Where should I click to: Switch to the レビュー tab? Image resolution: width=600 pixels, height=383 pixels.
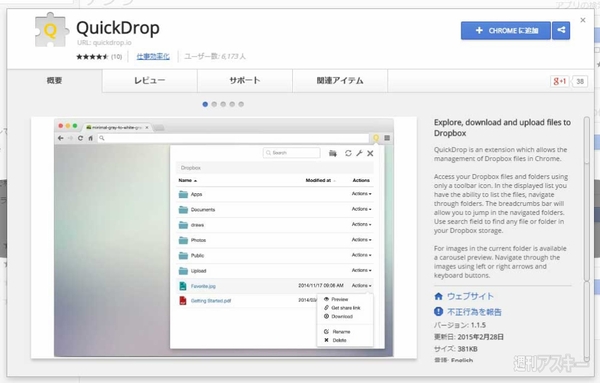pos(150,80)
